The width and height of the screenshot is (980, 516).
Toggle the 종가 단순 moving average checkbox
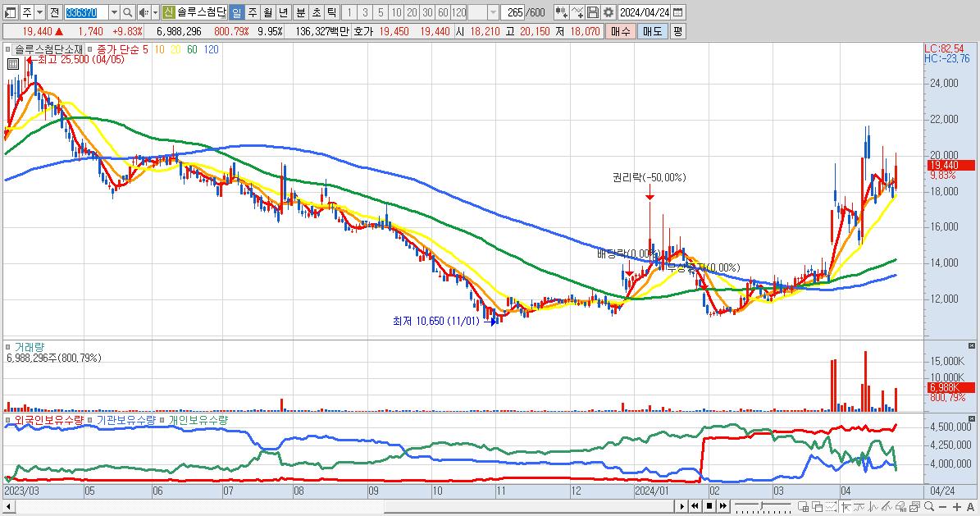click(90, 49)
